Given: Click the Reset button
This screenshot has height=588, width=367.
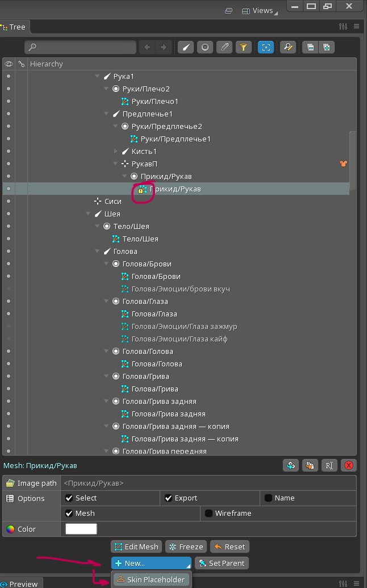Looking at the screenshot, I should click(x=230, y=547).
